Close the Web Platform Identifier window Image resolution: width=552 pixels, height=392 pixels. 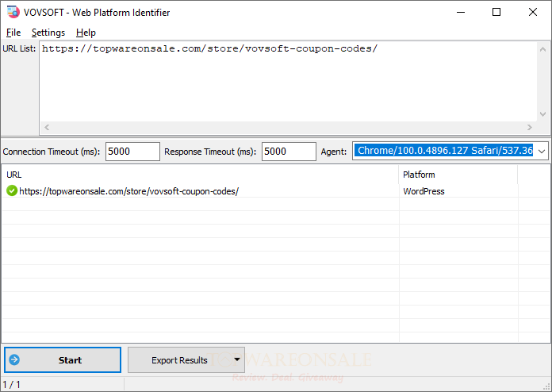pyautogui.click(x=533, y=12)
